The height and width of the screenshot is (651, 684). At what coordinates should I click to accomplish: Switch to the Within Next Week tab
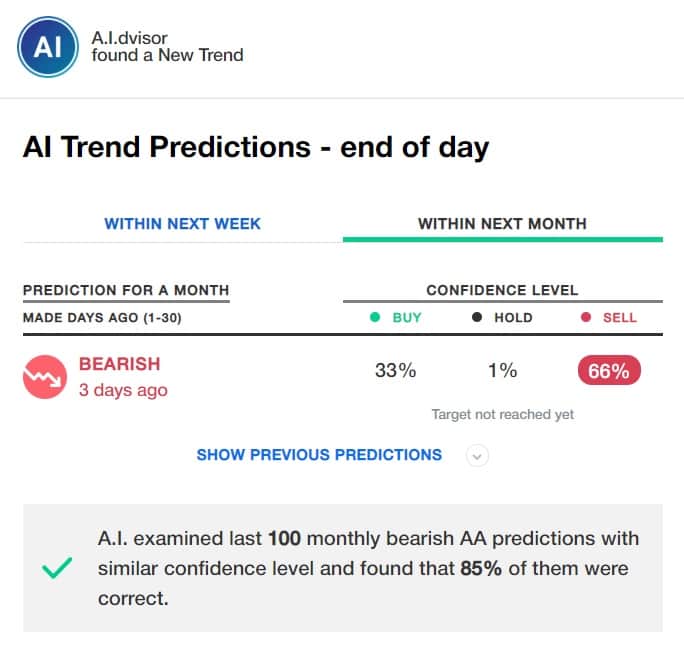point(182,223)
